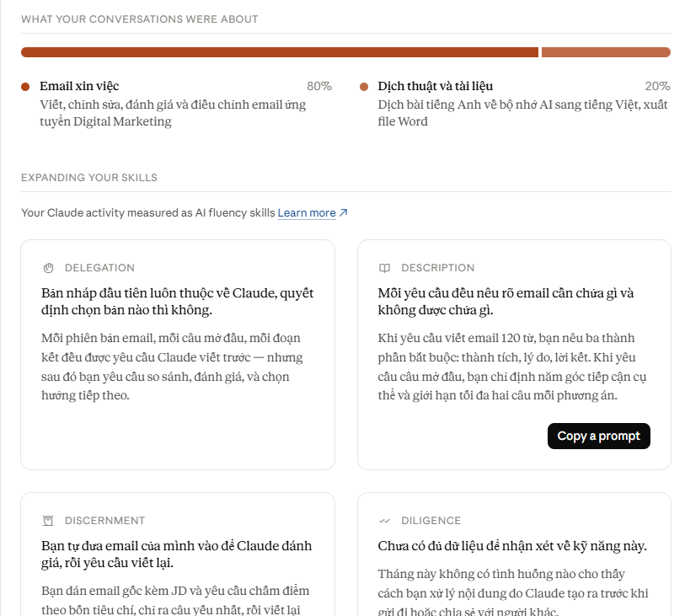Click the sentence 'Your Claude activity measured as AI fluency skills'
The image size is (685, 616).
pyautogui.click(x=148, y=212)
